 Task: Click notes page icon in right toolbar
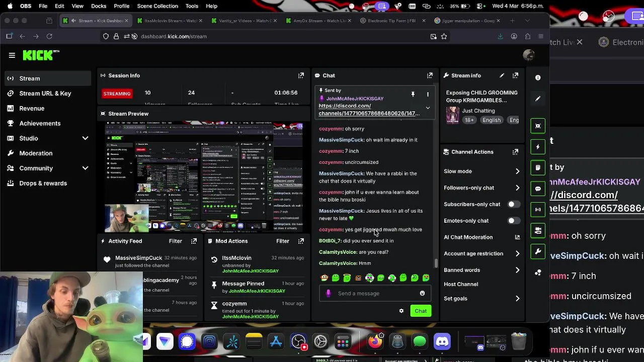538,167
